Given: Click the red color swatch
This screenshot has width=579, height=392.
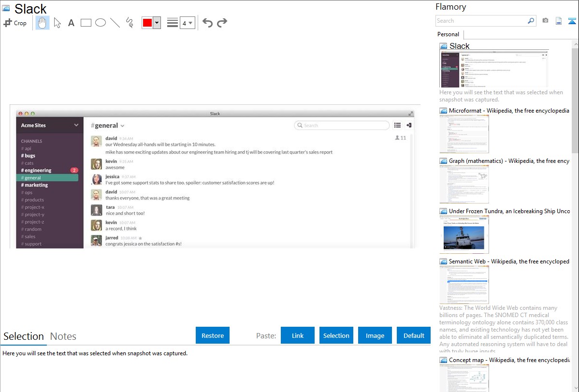Looking at the screenshot, I should [147, 23].
